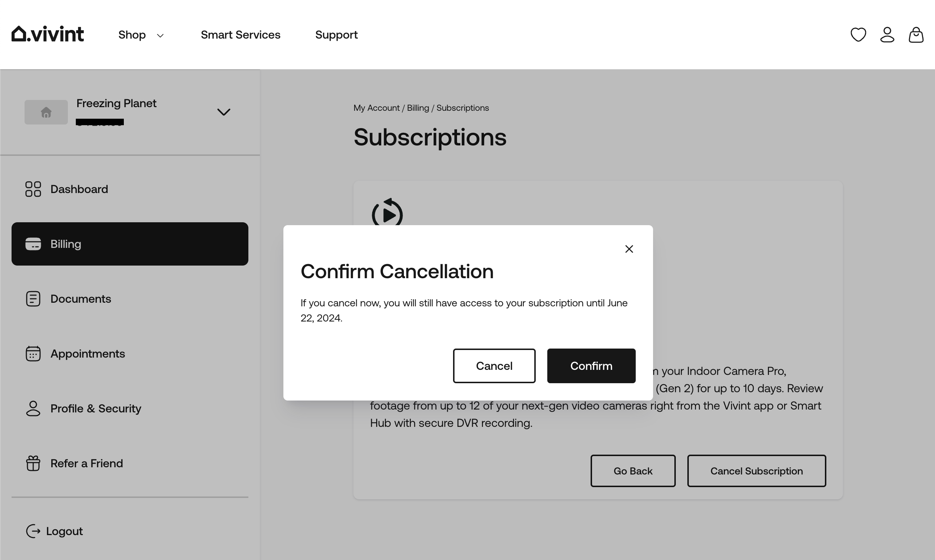Expand the Freezing Planet account chevron
This screenshot has width=935, height=560.
223,112
